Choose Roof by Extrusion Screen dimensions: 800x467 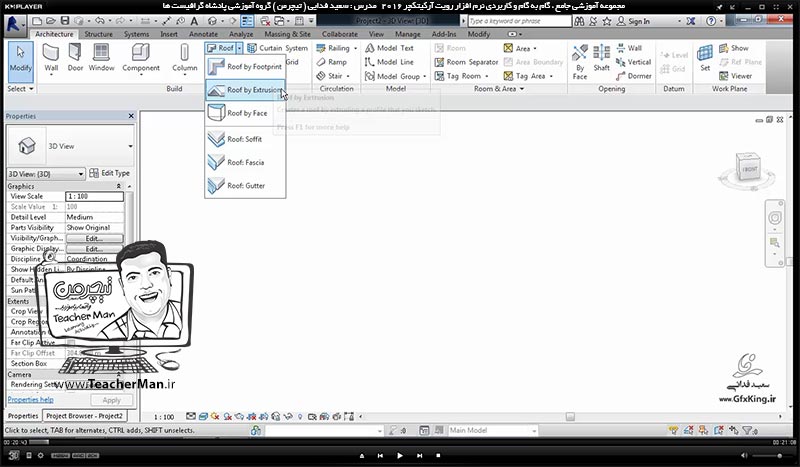tap(245, 90)
